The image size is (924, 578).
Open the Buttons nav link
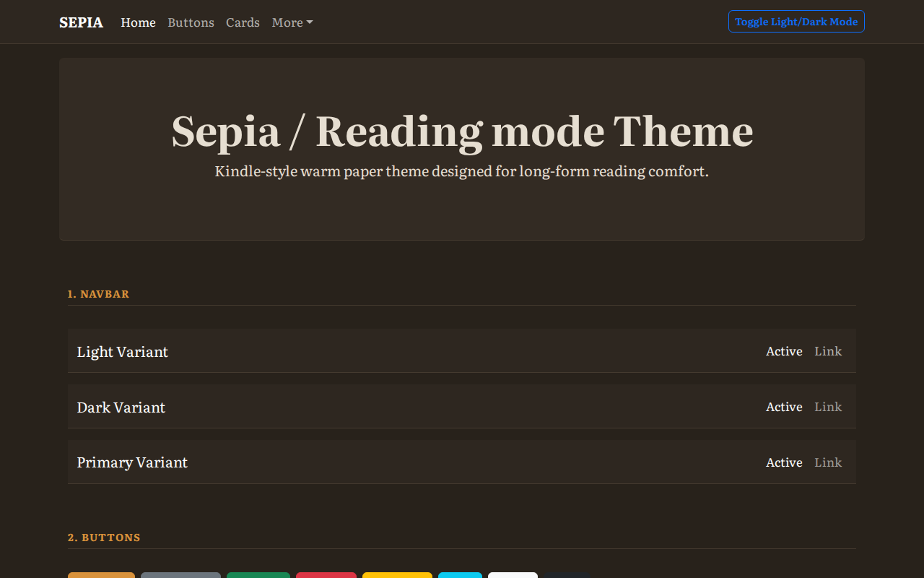tap(191, 22)
